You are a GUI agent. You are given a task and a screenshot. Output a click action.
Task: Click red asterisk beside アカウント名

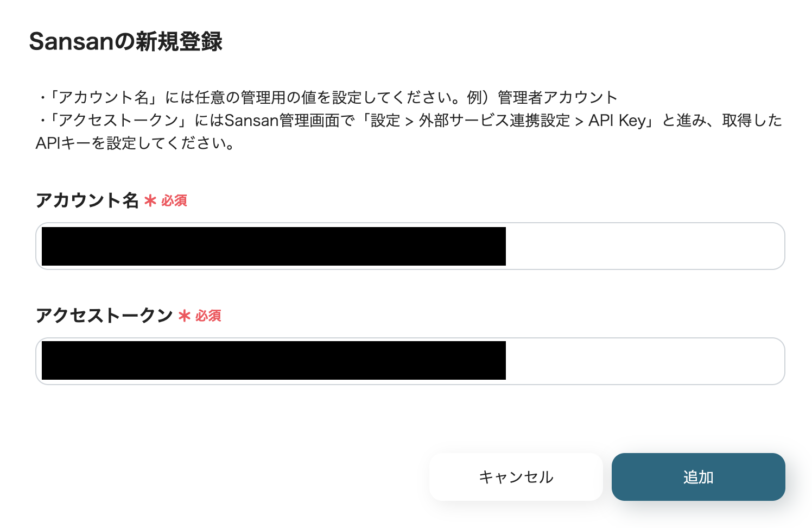tap(150, 201)
